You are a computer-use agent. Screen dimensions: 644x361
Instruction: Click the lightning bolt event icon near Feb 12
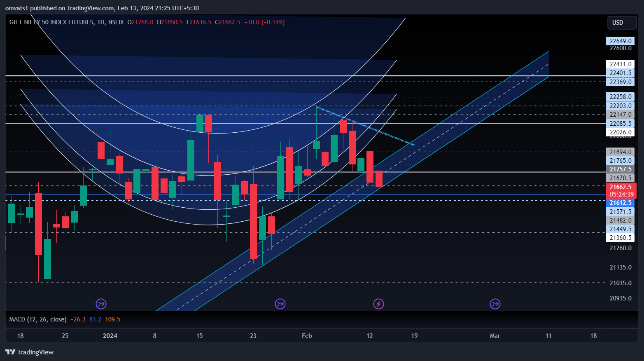(x=378, y=304)
